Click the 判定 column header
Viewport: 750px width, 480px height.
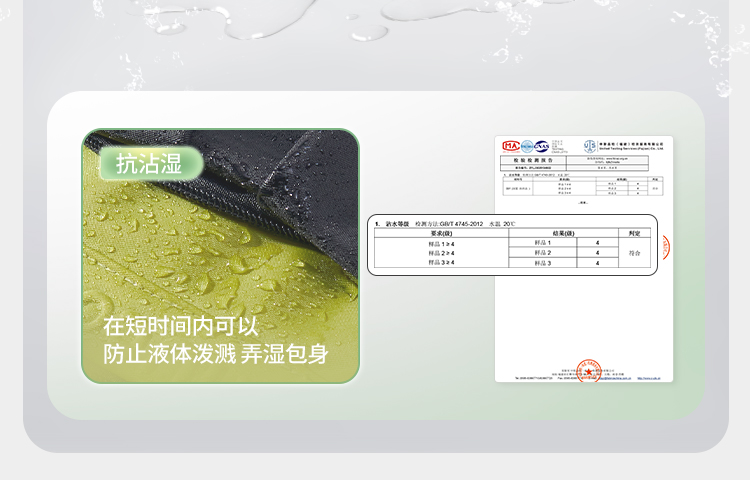pyautogui.click(x=634, y=233)
